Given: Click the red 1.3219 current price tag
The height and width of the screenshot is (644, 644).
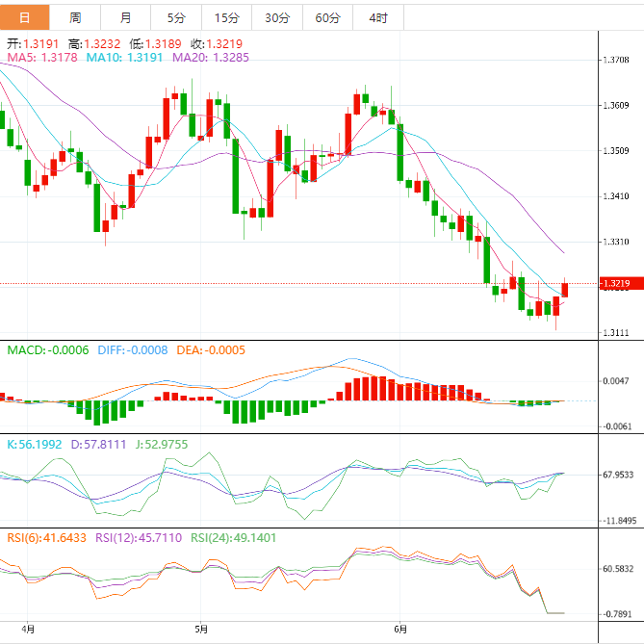Looking at the screenshot, I should click(x=615, y=284).
